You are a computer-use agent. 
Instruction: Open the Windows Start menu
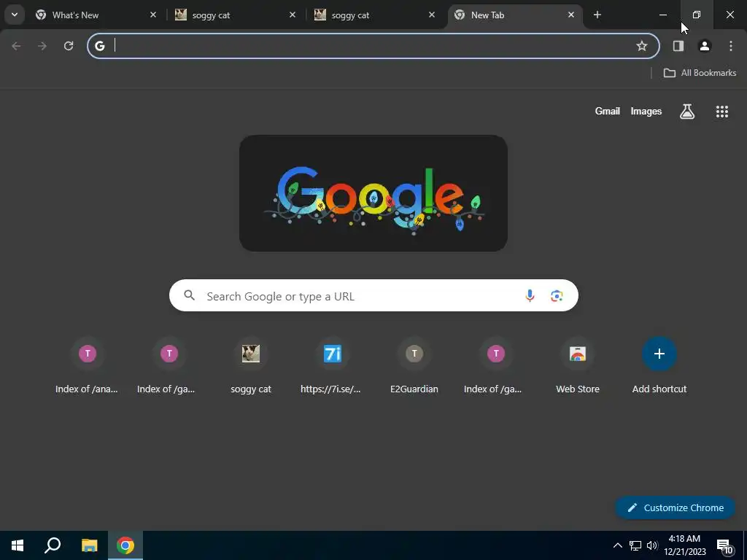click(x=18, y=545)
